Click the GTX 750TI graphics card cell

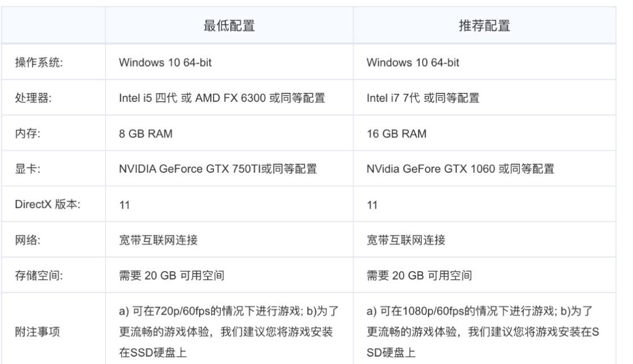[x=217, y=169]
